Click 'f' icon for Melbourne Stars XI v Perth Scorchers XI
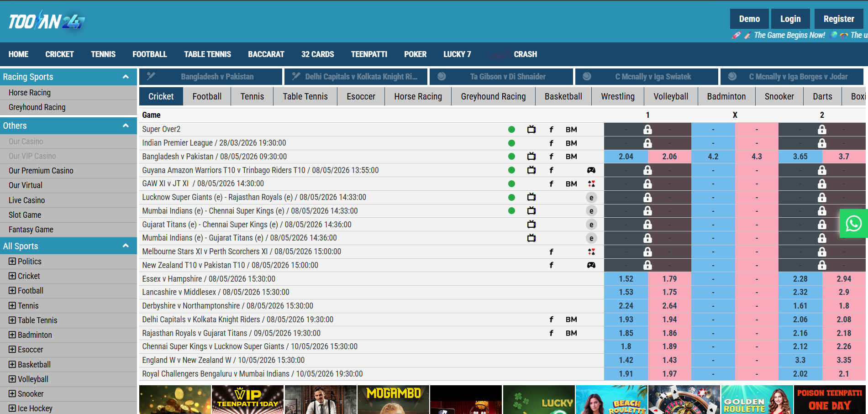Image resolution: width=868 pixels, height=414 pixels. tap(551, 252)
